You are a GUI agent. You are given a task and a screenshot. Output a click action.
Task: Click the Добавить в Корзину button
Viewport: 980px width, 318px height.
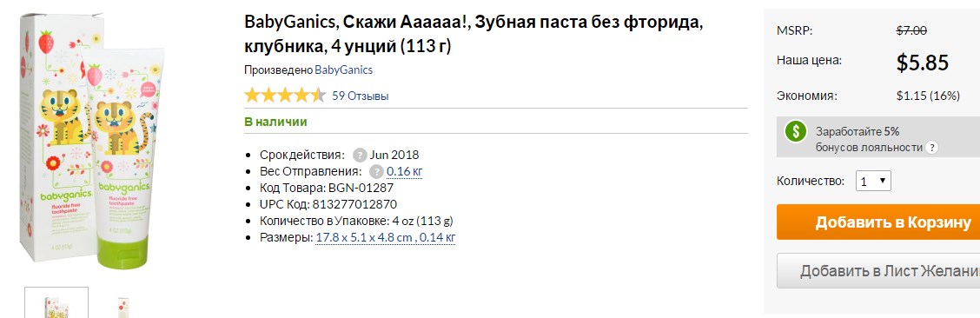tap(878, 222)
